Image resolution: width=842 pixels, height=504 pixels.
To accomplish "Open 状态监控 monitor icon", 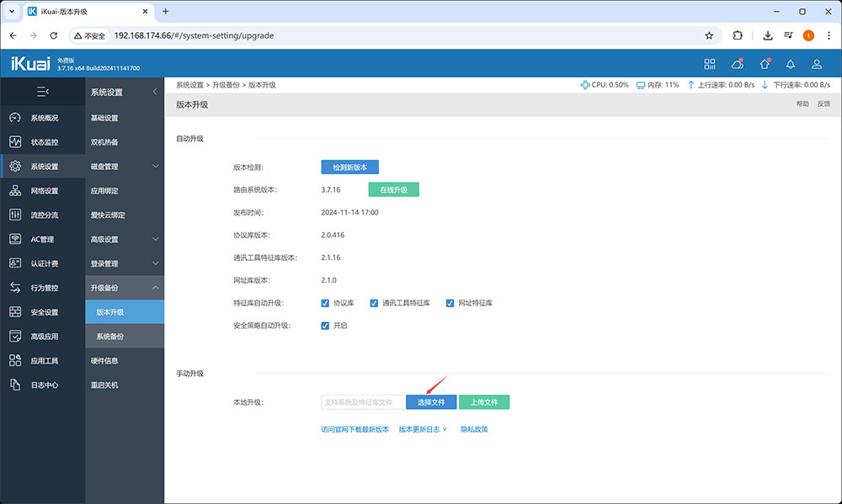I will [x=15, y=141].
